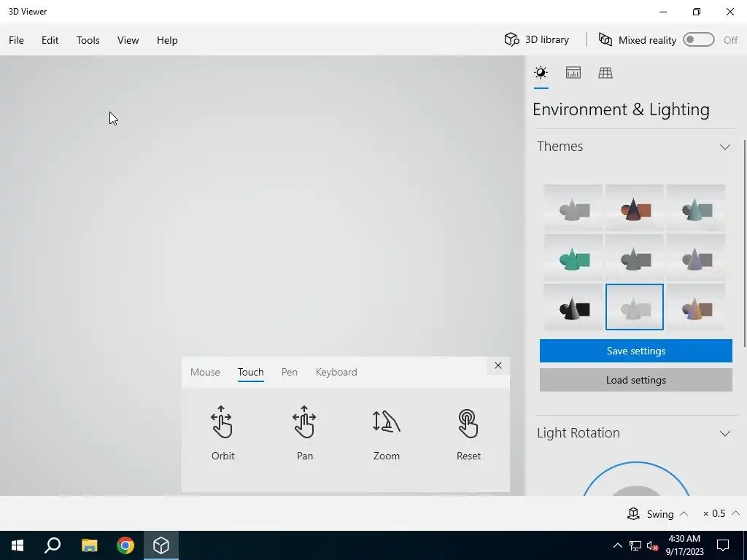
Task: Select the Zoom touch gesture icon
Action: (x=387, y=422)
